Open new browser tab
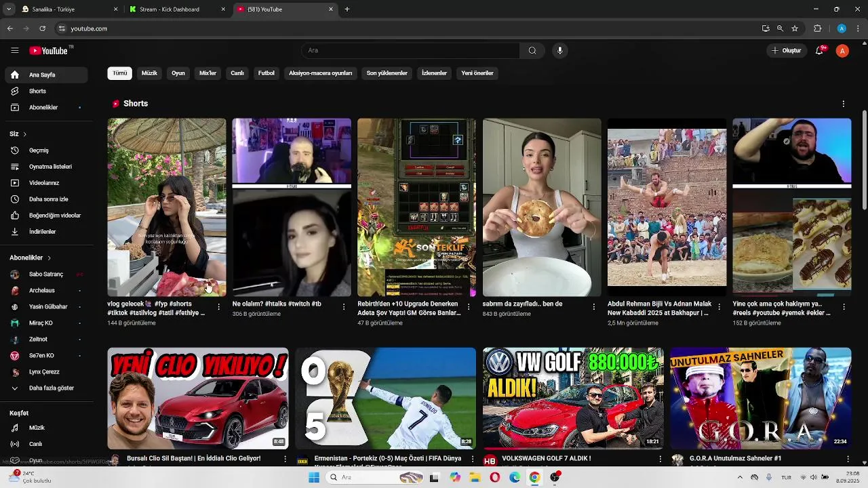The width and height of the screenshot is (868, 488). coord(347,9)
